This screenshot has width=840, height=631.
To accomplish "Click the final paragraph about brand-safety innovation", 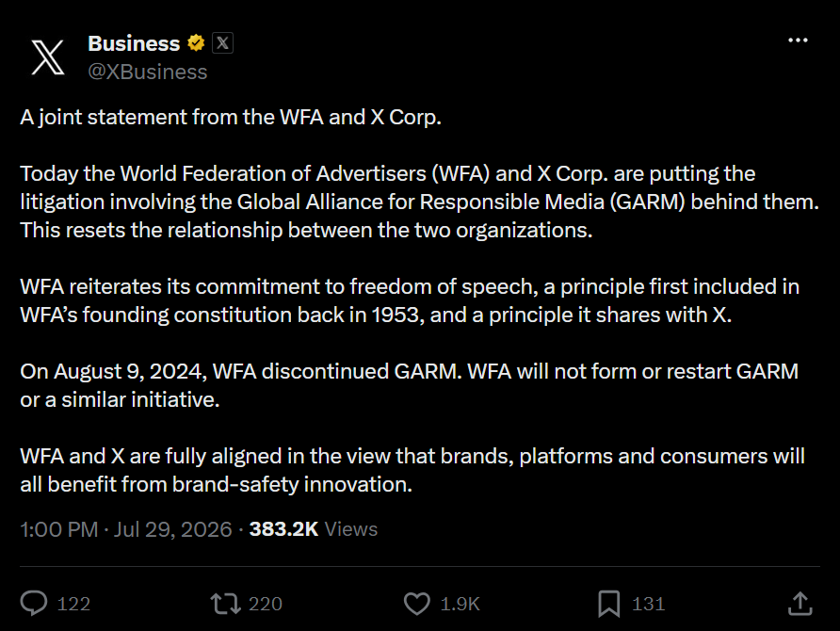I will [x=412, y=470].
